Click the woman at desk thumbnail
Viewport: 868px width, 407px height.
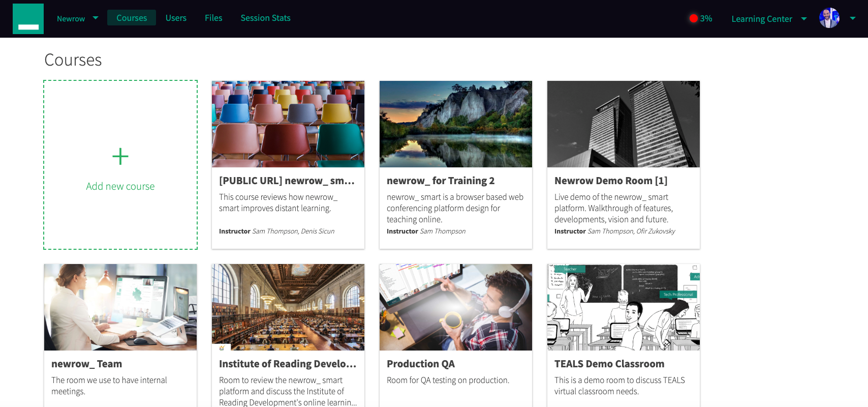click(120, 307)
